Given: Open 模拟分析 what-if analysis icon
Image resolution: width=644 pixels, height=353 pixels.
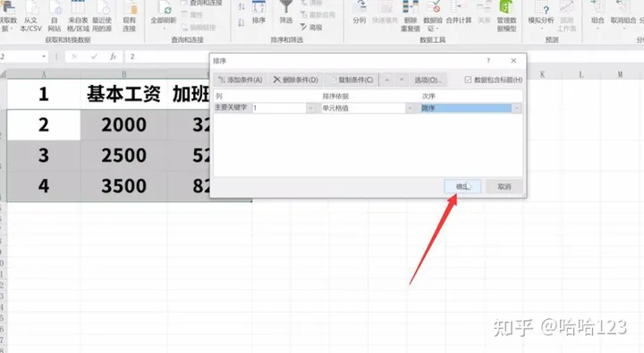Looking at the screenshot, I should point(541,13).
